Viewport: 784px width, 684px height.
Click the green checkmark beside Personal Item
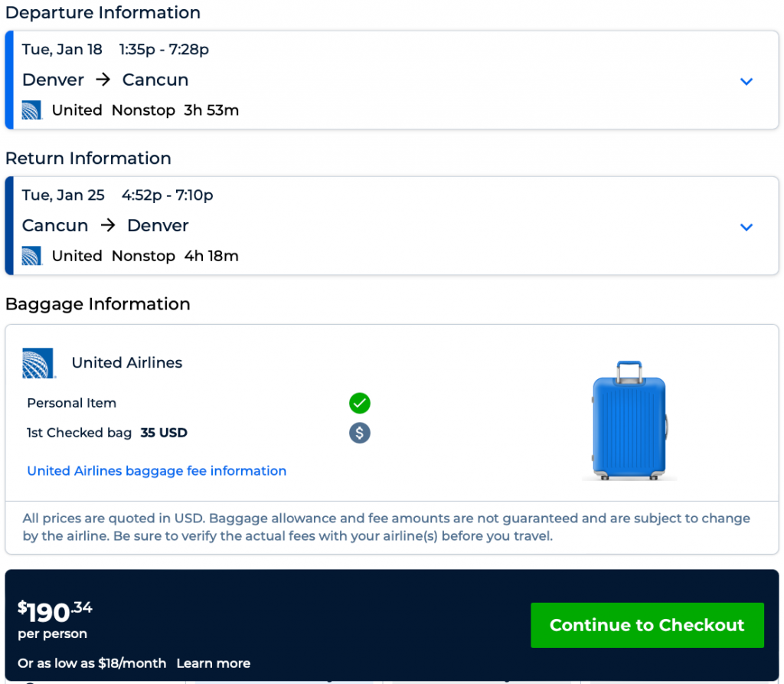click(360, 403)
